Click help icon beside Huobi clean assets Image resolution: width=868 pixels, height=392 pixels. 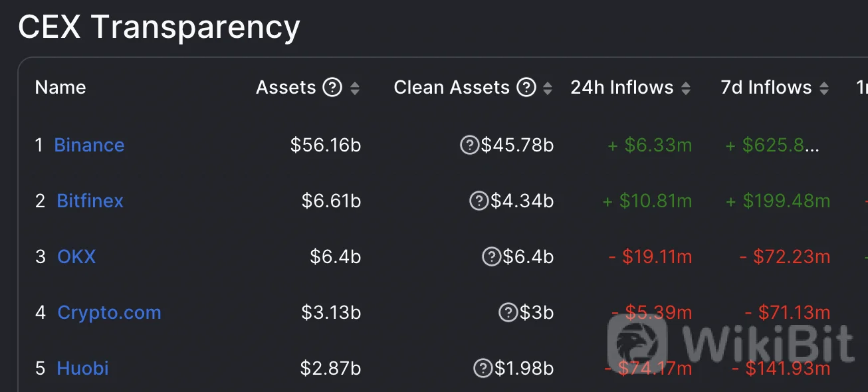[x=483, y=368]
